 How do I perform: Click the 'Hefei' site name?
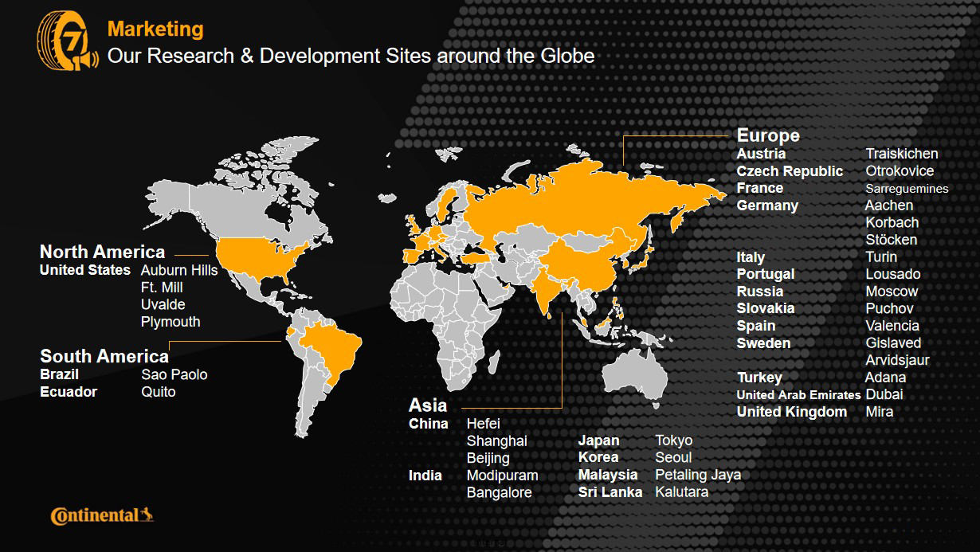tap(484, 424)
